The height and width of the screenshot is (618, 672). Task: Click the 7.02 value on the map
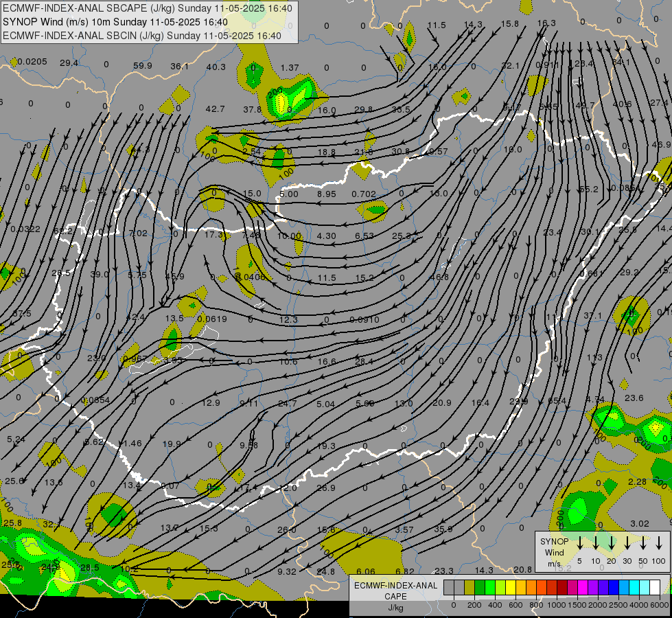point(138,233)
